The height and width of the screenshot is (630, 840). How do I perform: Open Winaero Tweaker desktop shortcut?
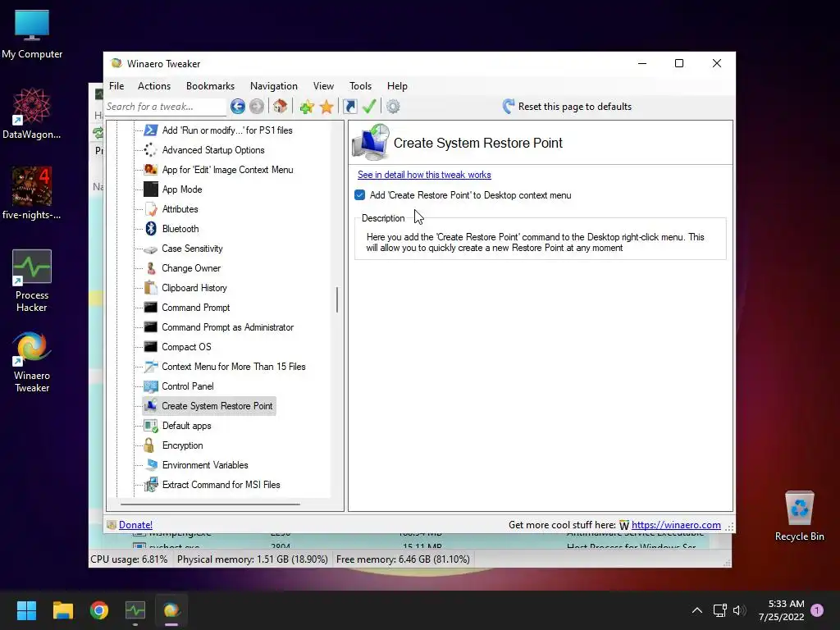pyautogui.click(x=32, y=362)
